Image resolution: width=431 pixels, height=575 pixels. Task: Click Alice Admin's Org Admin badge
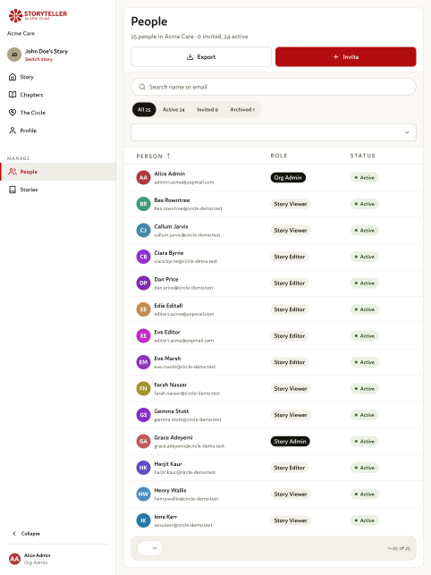288,177
